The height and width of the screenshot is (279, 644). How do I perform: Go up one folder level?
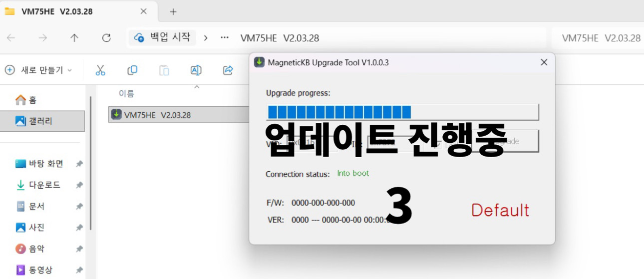pos(74,38)
